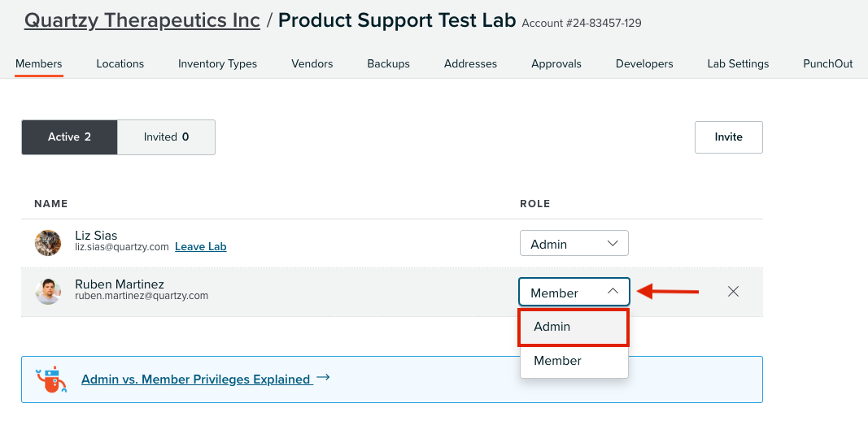The height and width of the screenshot is (425, 868).
Task: Click the Invite button
Action: (729, 137)
